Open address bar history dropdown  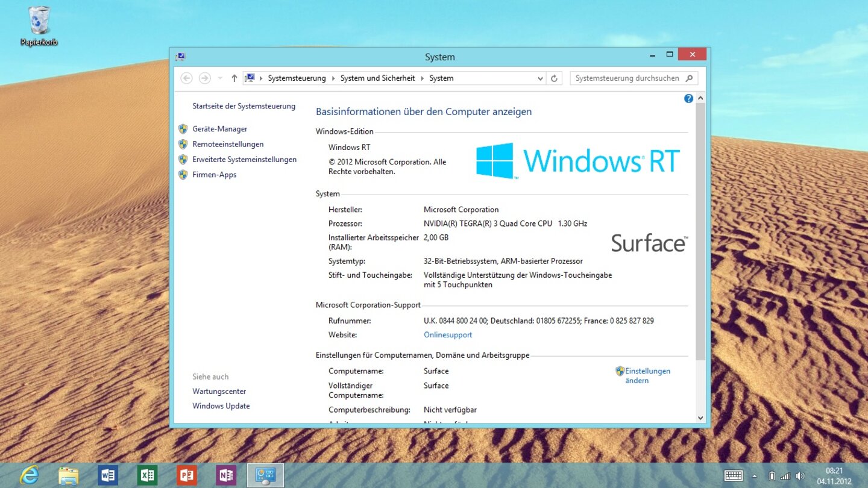click(x=540, y=78)
